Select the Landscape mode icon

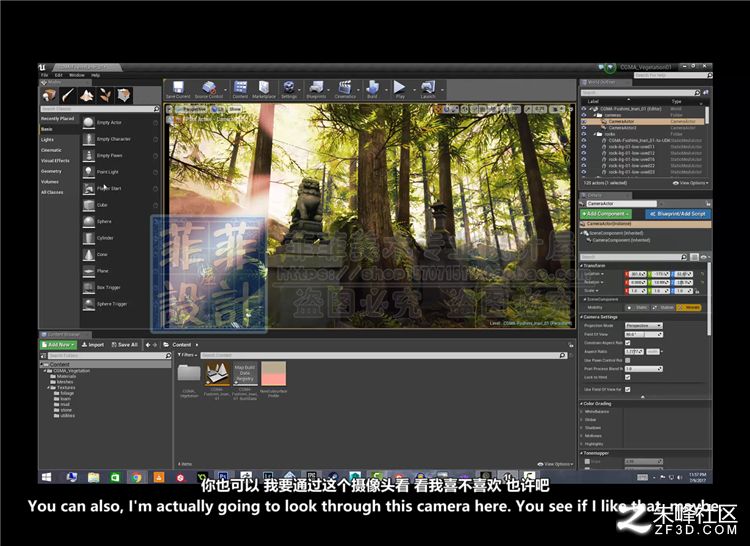pyautogui.click(x=86, y=96)
